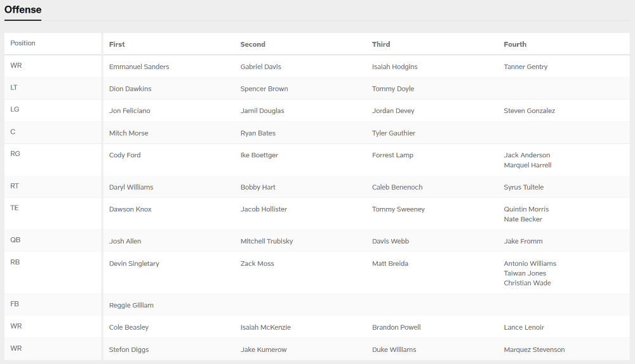
Task: Open Stefon Diggs player link
Action: coord(129,349)
